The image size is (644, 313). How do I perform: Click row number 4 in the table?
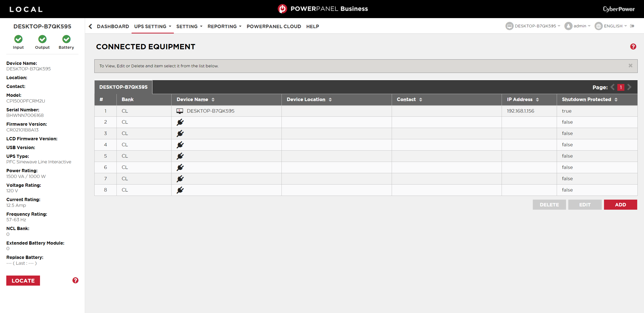pos(105,145)
